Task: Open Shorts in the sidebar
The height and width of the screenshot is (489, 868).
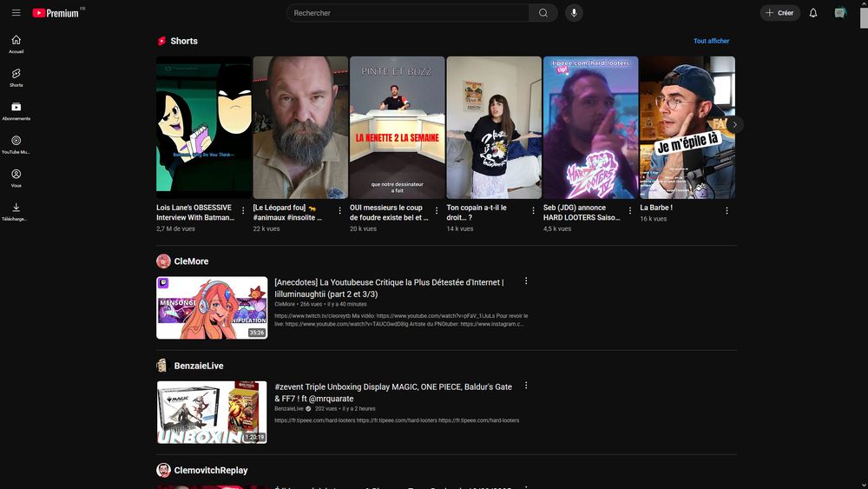Action: click(x=16, y=78)
